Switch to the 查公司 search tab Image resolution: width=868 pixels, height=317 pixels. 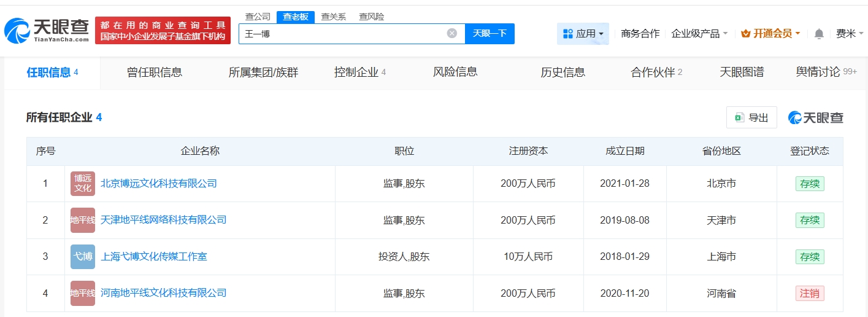tap(258, 17)
